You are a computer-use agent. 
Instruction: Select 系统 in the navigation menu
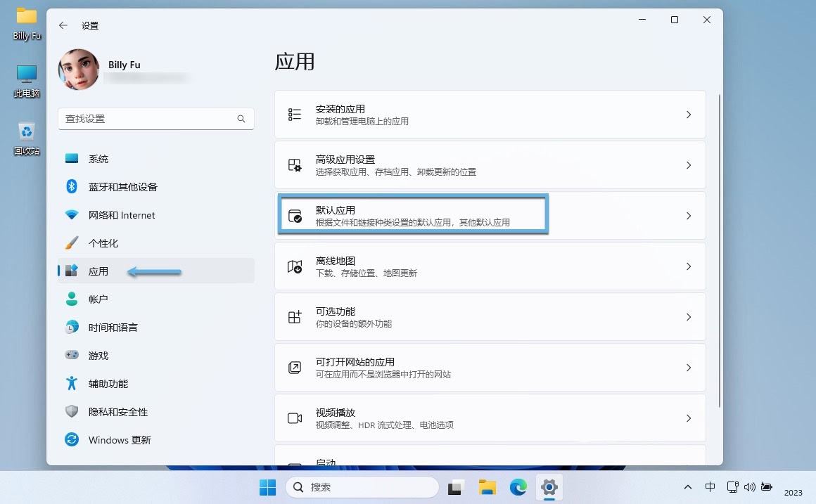[98, 159]
